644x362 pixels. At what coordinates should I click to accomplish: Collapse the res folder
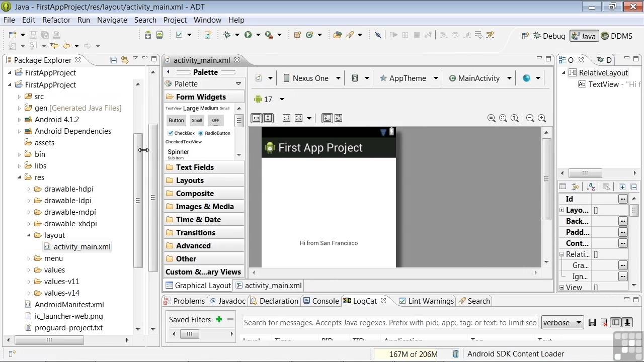[x=19, y=177]
